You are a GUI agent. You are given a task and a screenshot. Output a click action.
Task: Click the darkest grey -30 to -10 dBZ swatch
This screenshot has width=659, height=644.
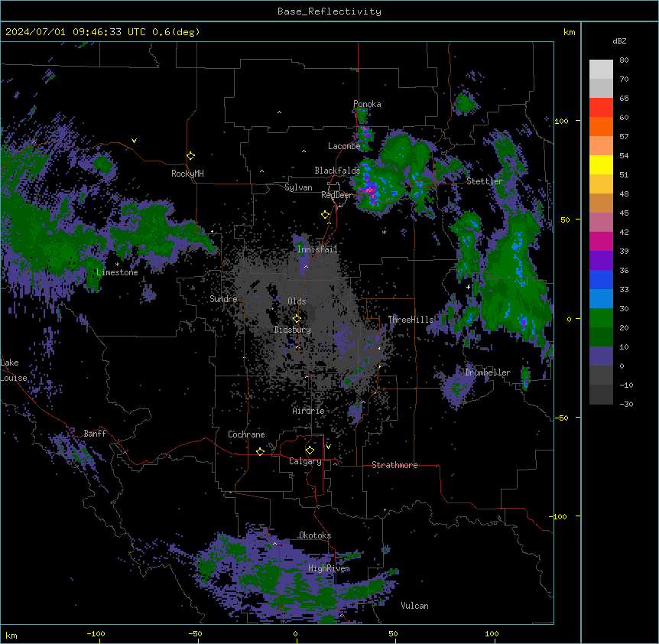point(601,395)
